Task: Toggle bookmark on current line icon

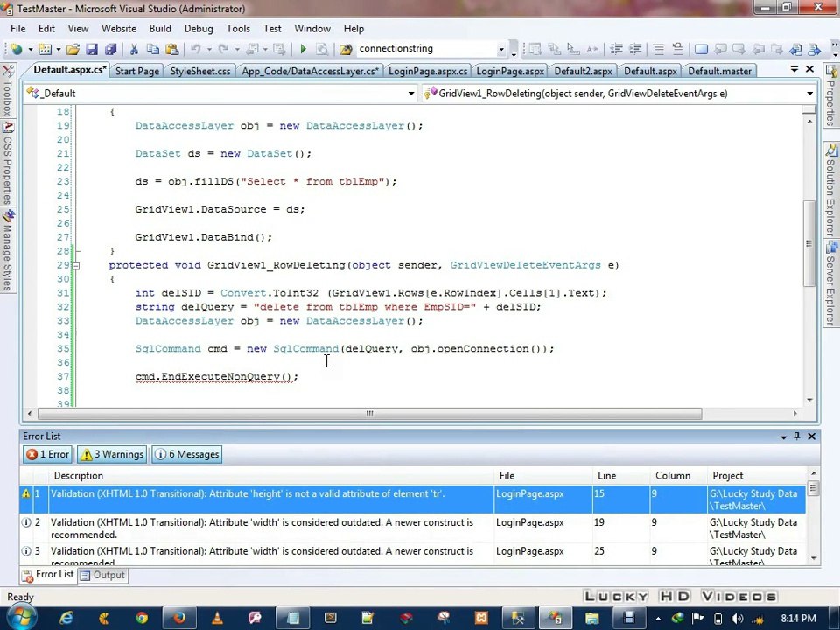Action: click(x=701, y=49)
